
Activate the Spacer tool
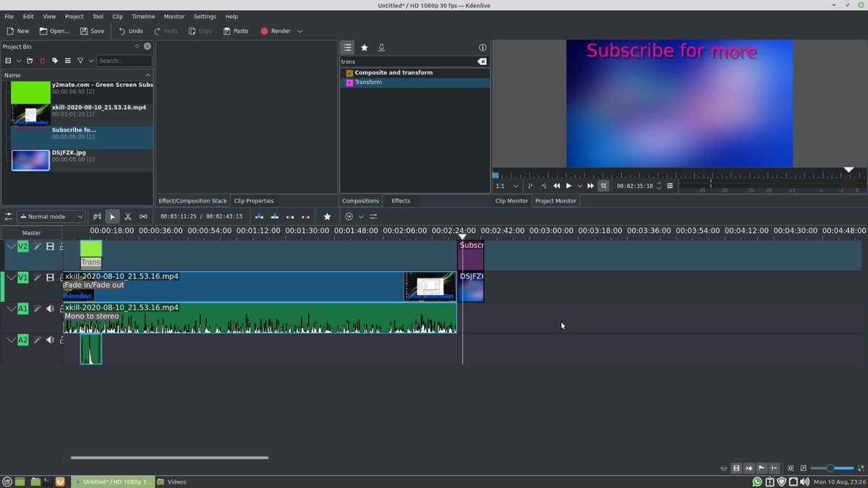click(143, 216)
